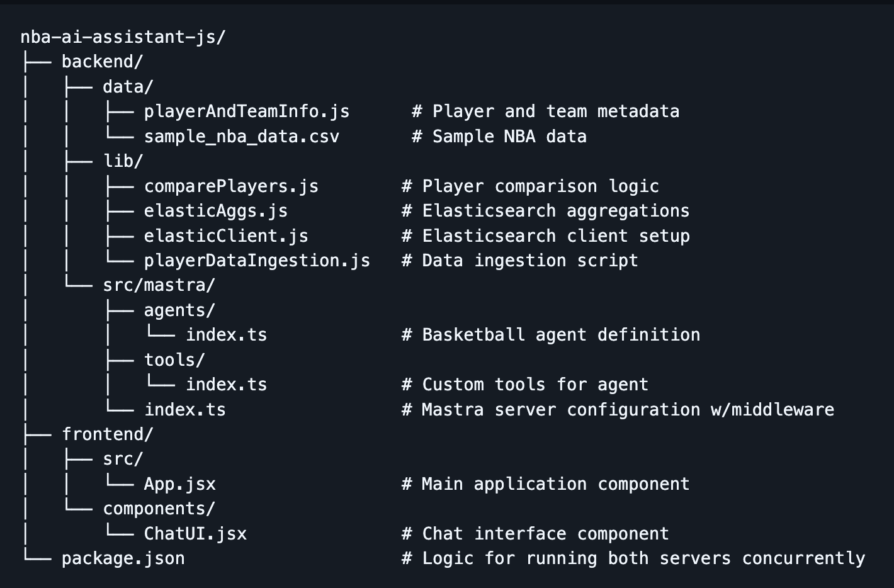Click the src/mastra/ folder entry
This screenshot has height=588, width=894.
click(x=159, y=285)
